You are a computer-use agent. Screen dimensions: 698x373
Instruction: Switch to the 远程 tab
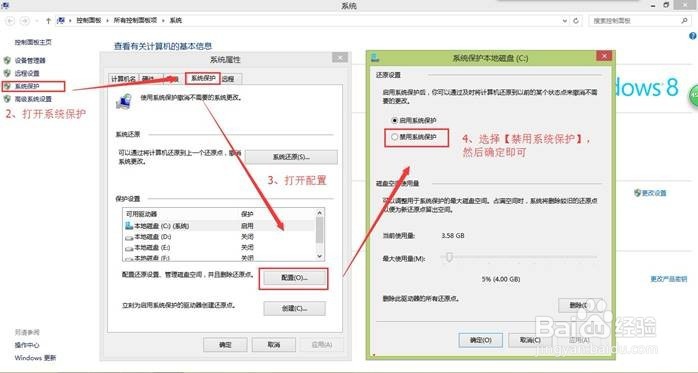click(229, 79)
